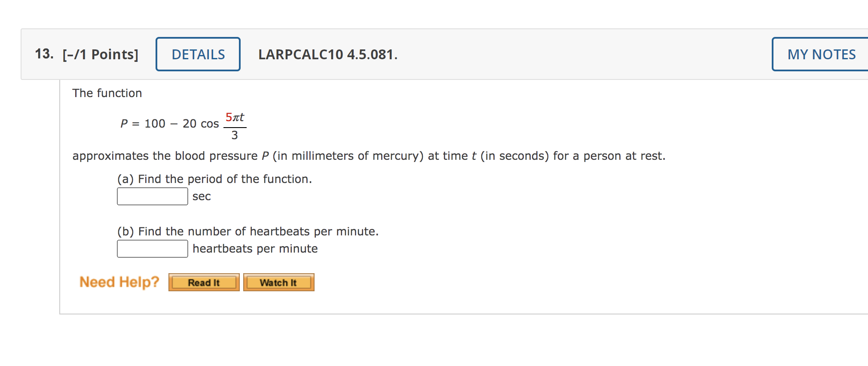
Task: Click The function introductory text
Action: tap(107, 93)
